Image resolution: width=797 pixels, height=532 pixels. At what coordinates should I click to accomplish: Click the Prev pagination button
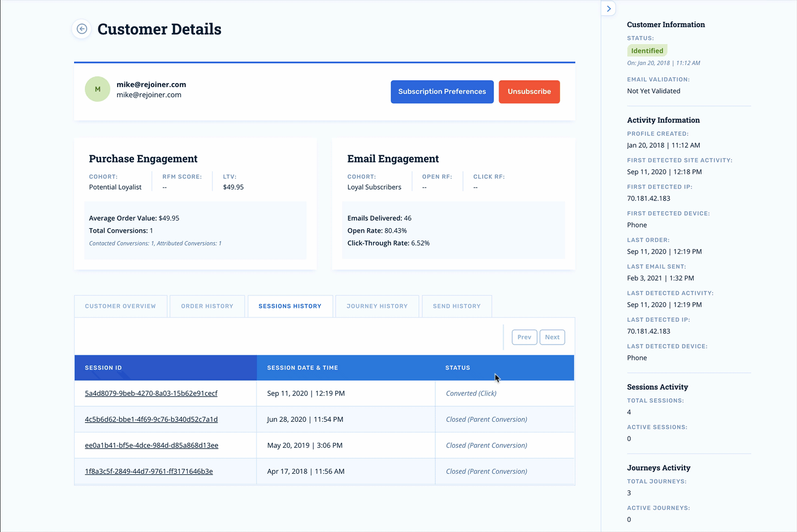(525, 337)
